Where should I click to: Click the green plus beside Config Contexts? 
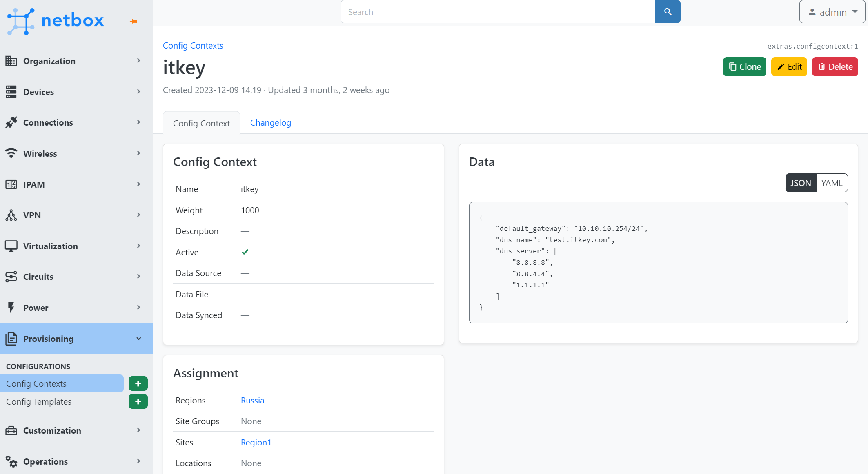(138, 383)
